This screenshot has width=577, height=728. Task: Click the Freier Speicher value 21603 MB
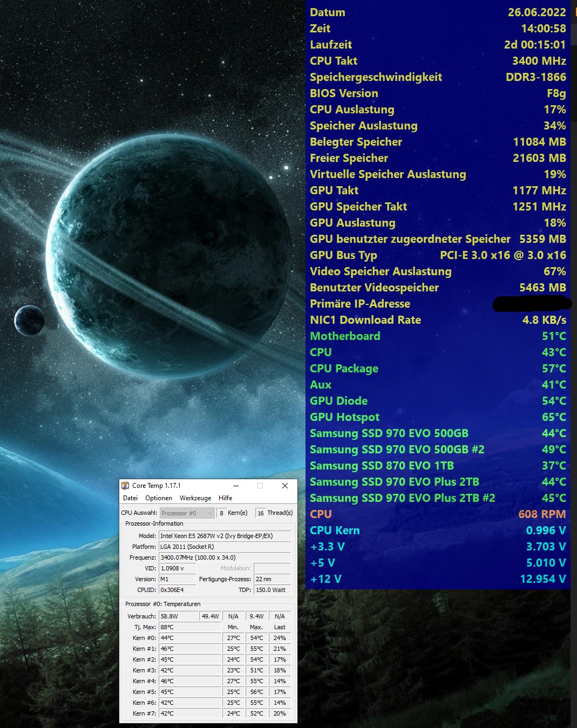pos(539,158)
